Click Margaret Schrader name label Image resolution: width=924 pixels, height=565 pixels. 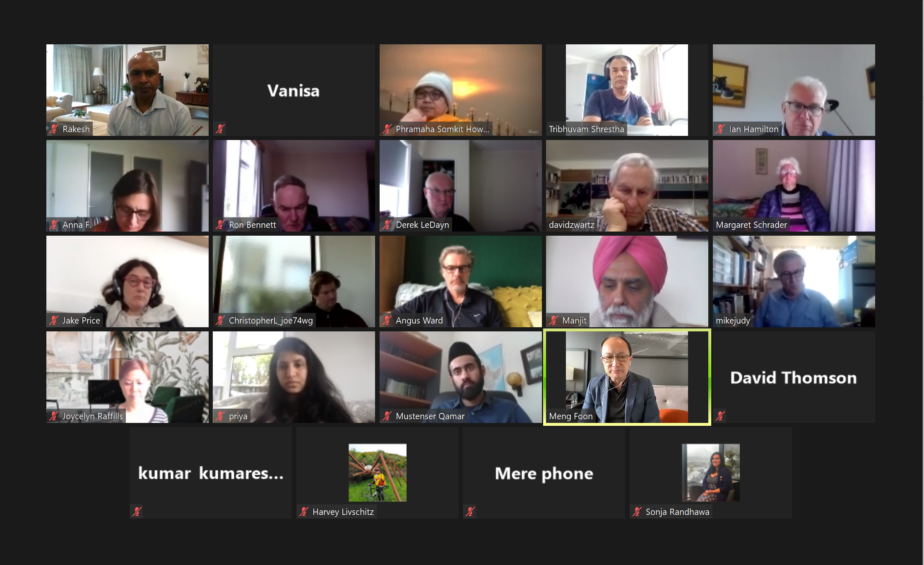point(751,225)
